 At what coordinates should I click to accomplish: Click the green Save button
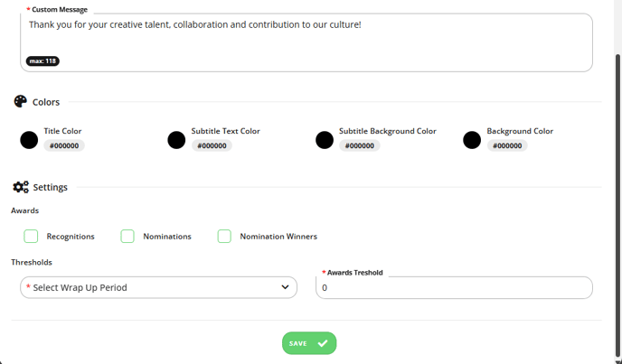[309, 343]
